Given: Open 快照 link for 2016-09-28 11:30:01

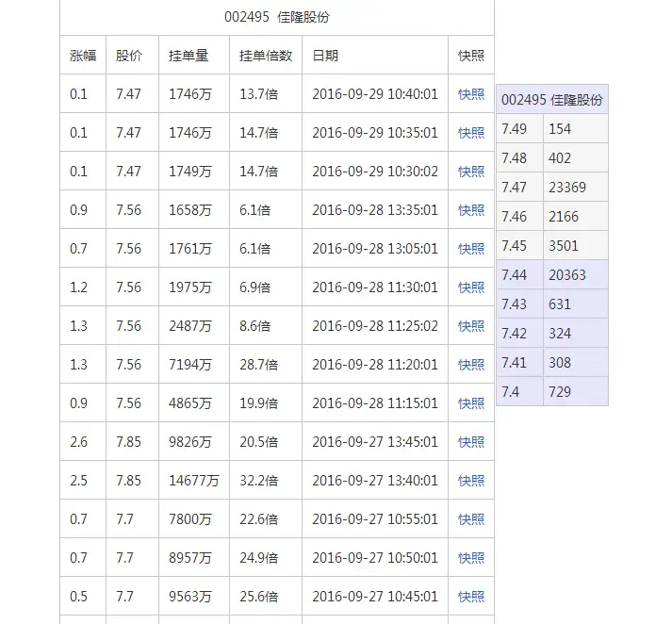Looking at the screenshot, I should (x=471, y=287).
